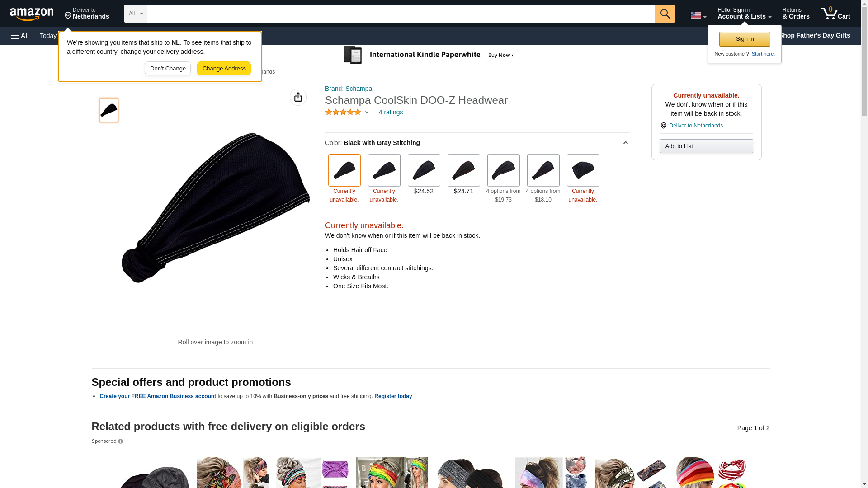This screenshot has height=488, width=868.
Task: Open the shopping cart icon
Action: (x=835, y=14)
